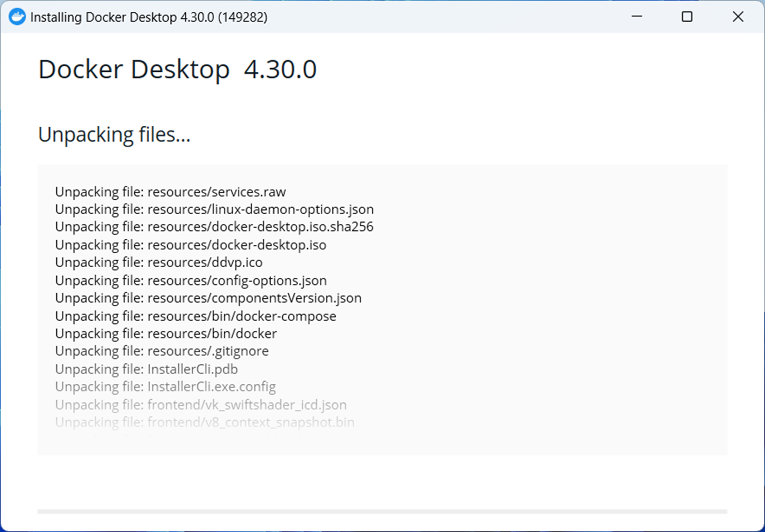The image size is (765, 532).
Task: Click the v8_context_snapshot.bin fading entry
Action: coord(204,422)
